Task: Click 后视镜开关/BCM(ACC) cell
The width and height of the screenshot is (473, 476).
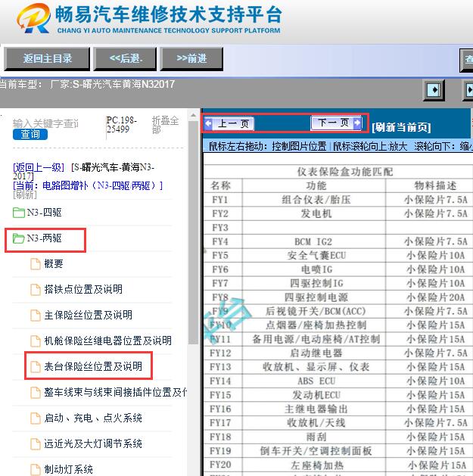Action: click(x=316, y=311)
